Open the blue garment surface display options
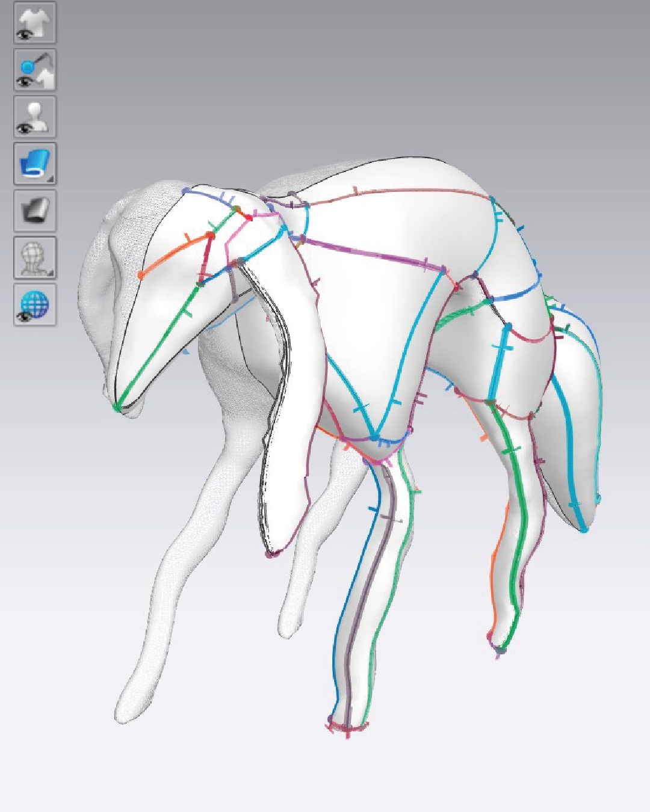Screen dimensions: 650x812 point(35,164)
